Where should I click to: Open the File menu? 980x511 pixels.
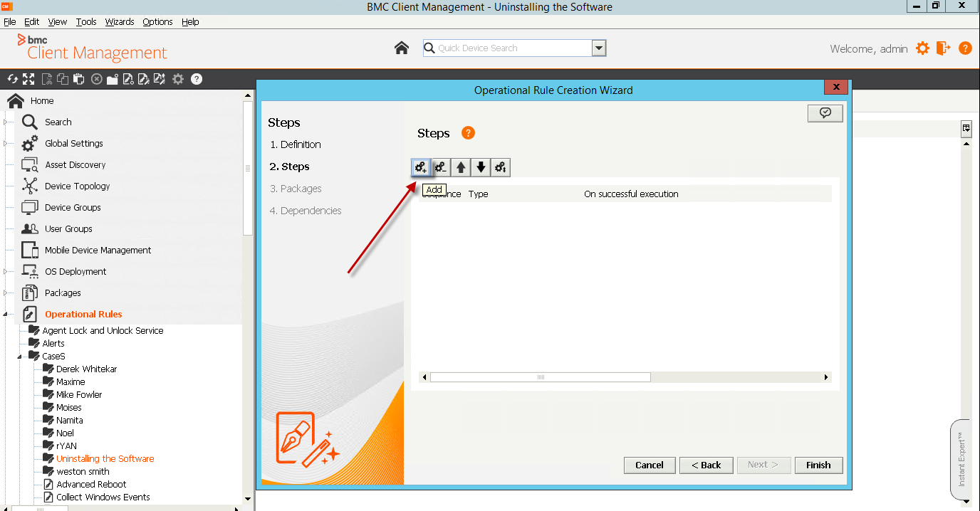click(x=10, y=21)
